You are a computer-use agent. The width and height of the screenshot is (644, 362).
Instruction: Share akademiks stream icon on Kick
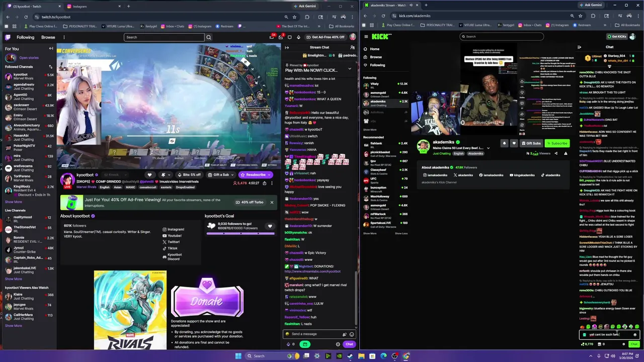click(556, 153)
